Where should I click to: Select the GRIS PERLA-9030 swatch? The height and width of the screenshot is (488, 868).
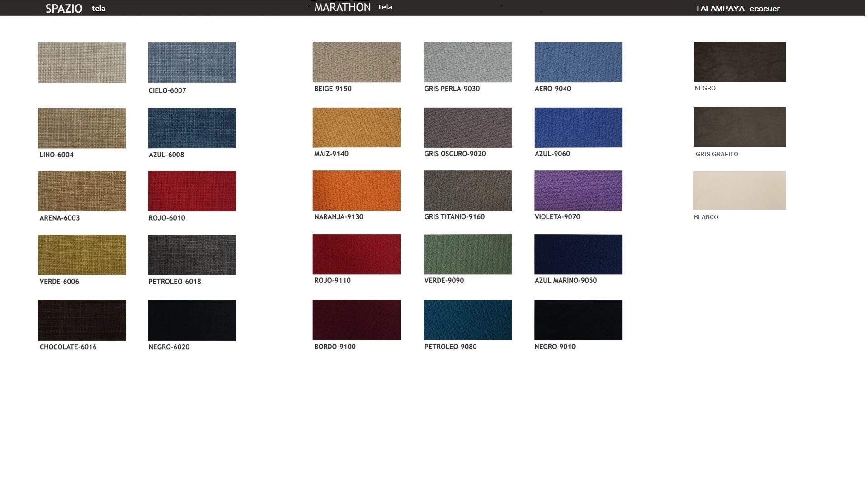(x=467, y=62)
